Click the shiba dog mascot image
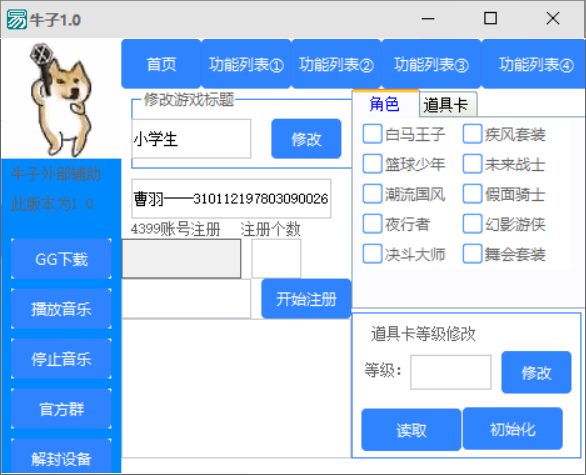 [x=62, y=99]
